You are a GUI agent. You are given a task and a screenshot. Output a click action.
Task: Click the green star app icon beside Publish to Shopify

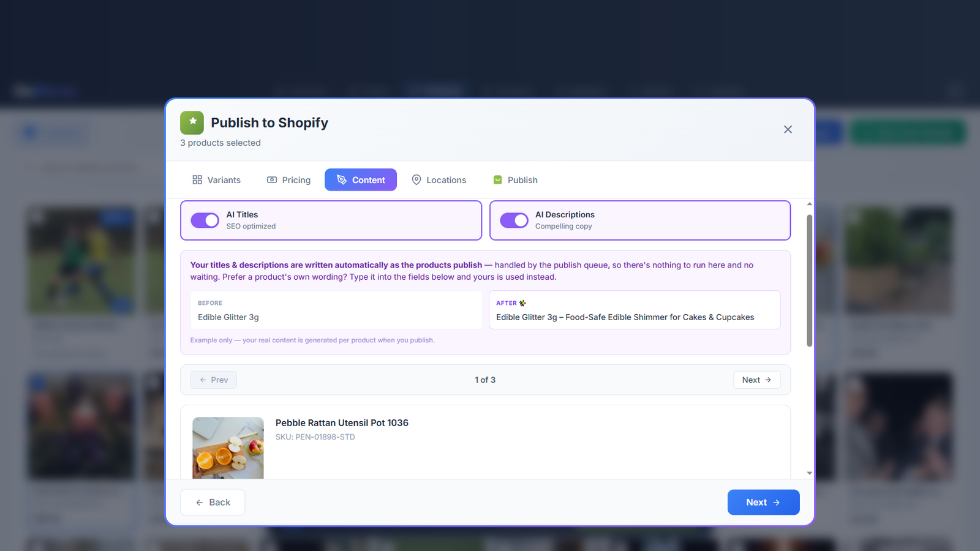[x=192, y=122]
